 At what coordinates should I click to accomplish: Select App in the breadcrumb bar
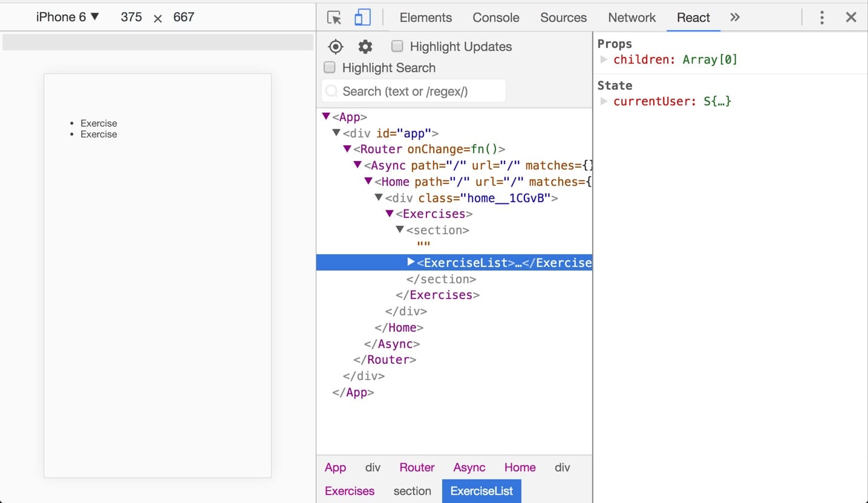coord(335,467)
